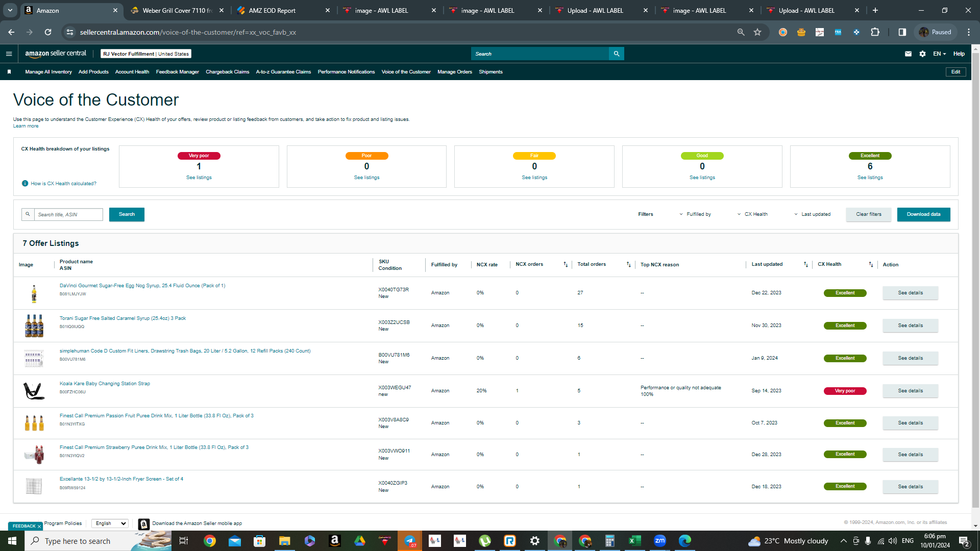
Task: Open Feedback Manager menu item
Action: click(178, 72)
